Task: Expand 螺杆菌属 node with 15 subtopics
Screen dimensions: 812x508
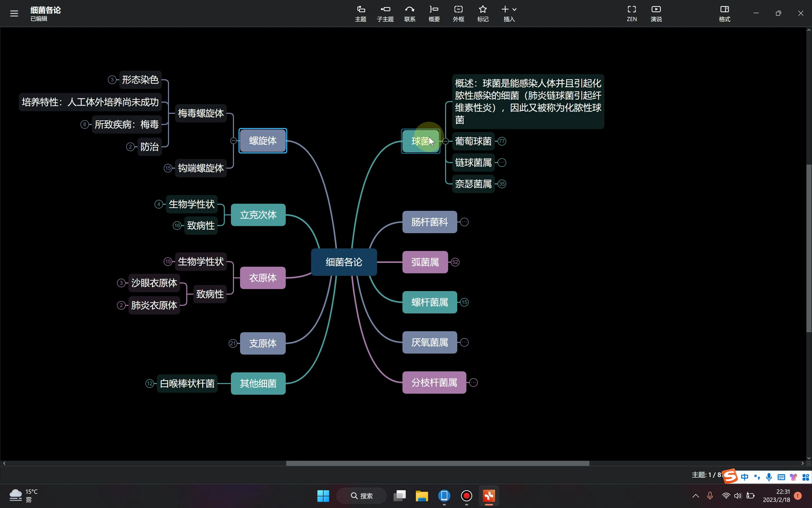Action: pos(464,302)
